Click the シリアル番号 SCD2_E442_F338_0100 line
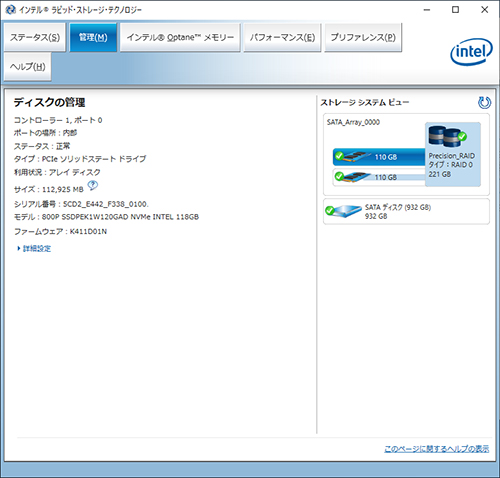Image resolution: width=500 pixels, height=478 pixels. [x=81, y=204]
